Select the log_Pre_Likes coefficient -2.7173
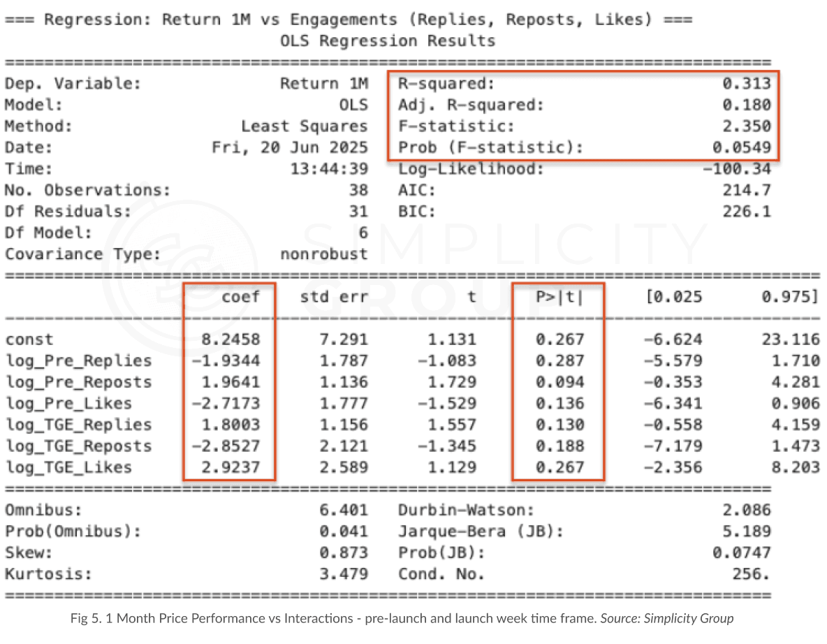The height and width of the screenshot is (644, 827). click(226, 404)
